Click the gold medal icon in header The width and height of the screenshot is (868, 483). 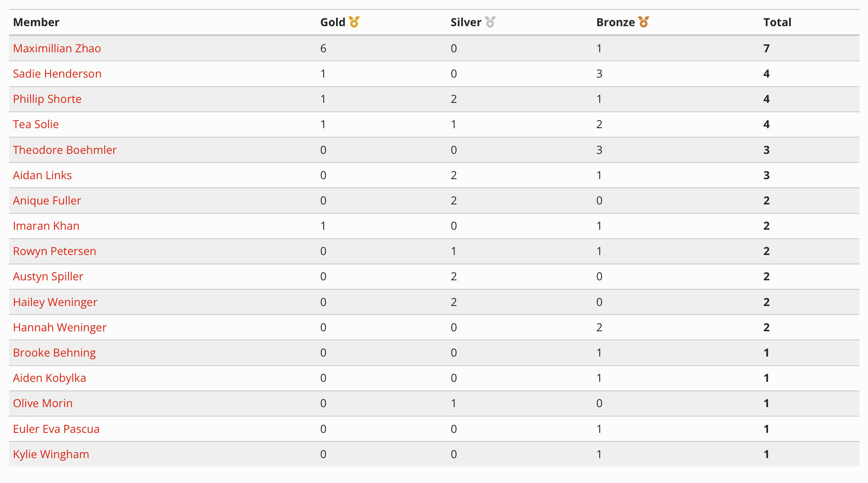click(x=354, y=22)
